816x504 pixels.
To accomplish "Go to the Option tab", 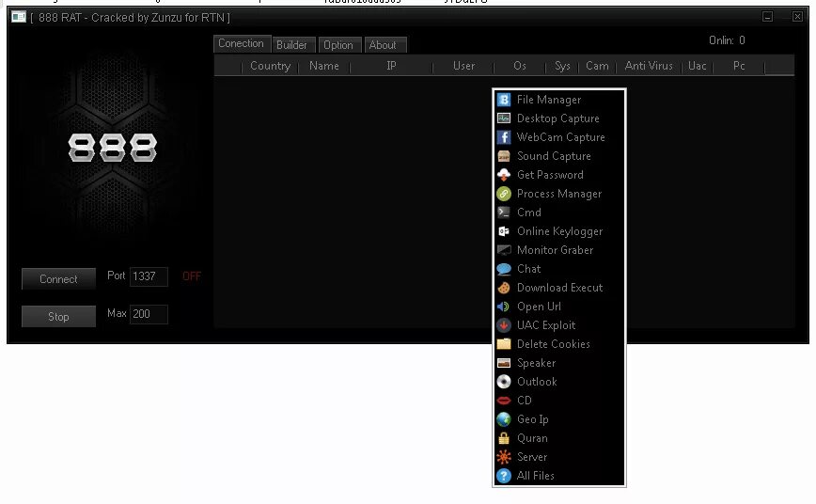I will 338,45.
